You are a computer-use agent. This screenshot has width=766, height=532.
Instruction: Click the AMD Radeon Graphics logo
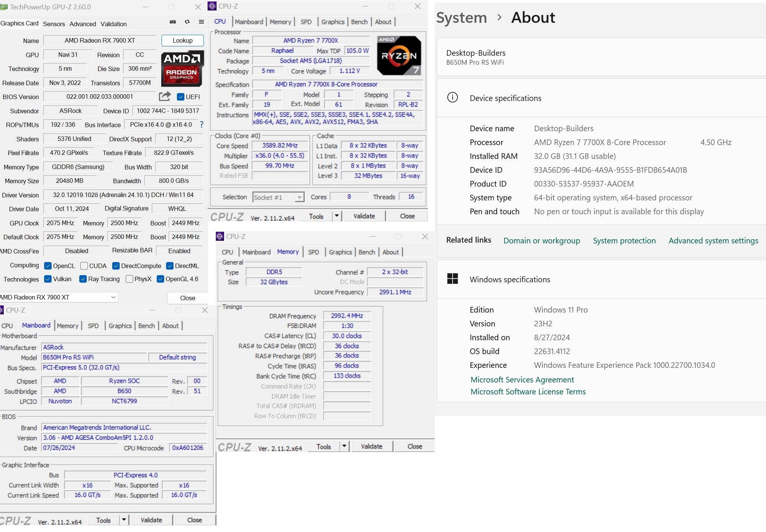183,69
